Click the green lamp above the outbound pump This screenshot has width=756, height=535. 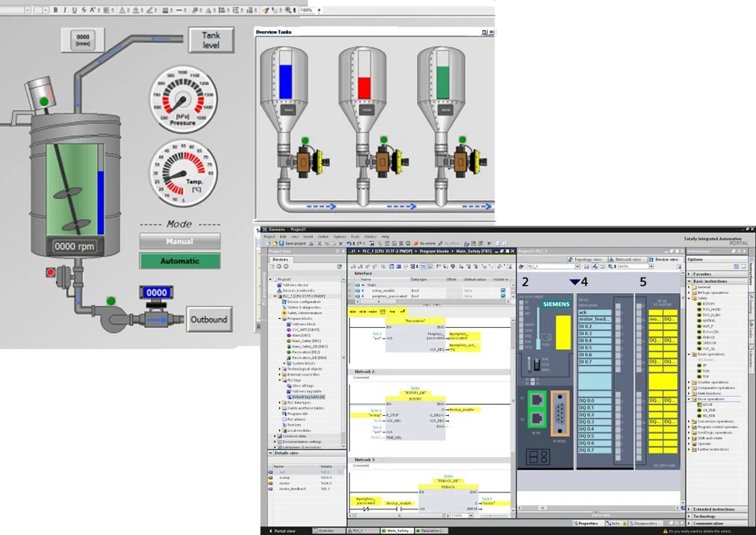(x=111, y=301)
